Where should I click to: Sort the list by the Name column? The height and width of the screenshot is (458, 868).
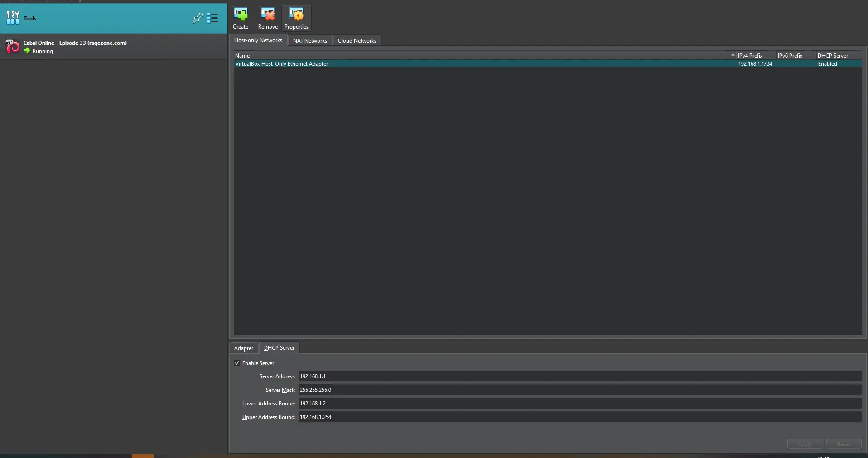[x=485, y=56]
